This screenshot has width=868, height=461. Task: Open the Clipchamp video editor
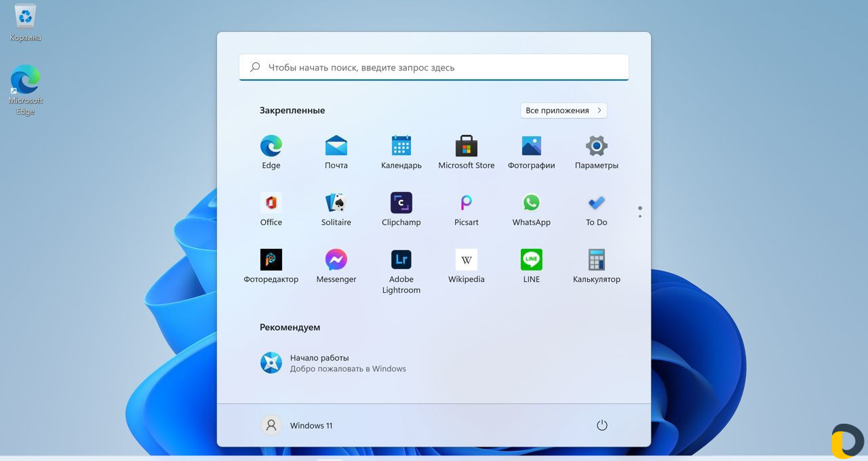[x=401, y=209]
